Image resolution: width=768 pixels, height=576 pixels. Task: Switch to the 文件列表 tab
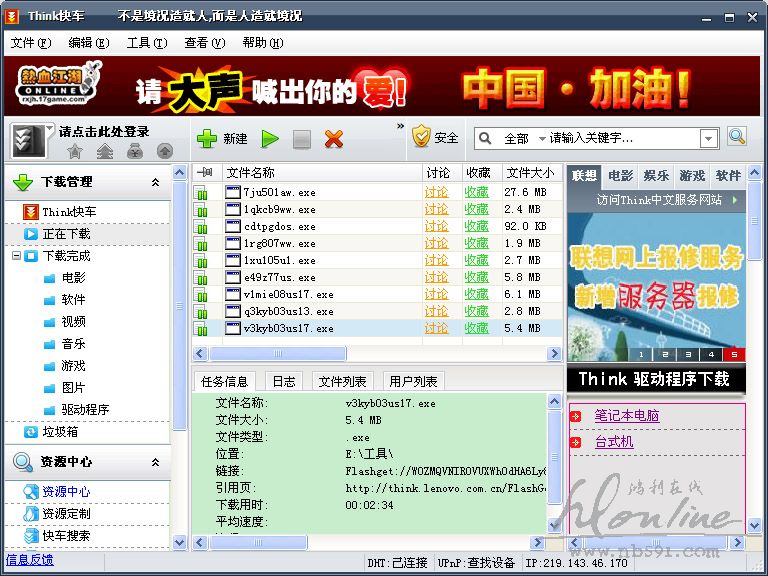[x=342, y=381]
